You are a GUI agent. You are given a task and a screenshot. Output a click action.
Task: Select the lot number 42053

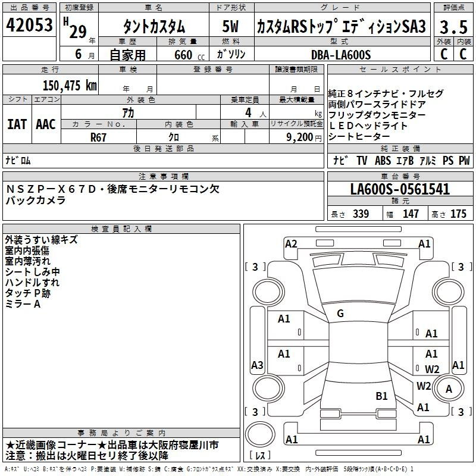29,25
